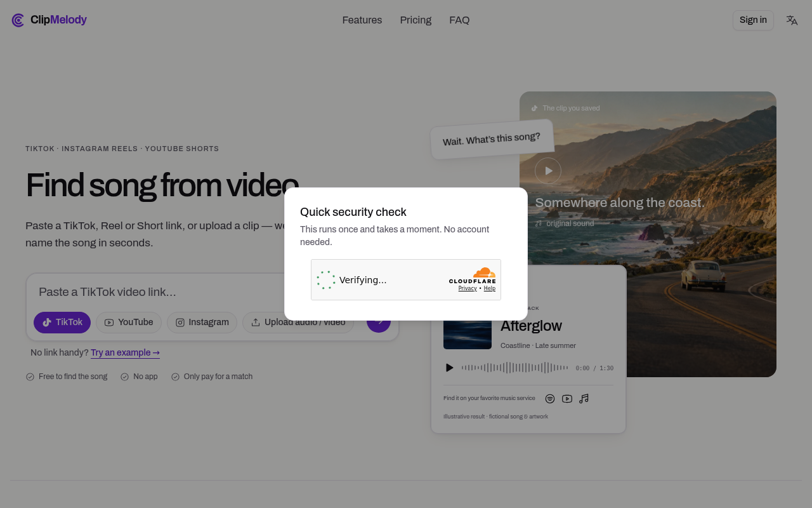Viewport: 812px width, 508px height.
Task: Open the Pricing nav item
Action: (x=416, y=20)
